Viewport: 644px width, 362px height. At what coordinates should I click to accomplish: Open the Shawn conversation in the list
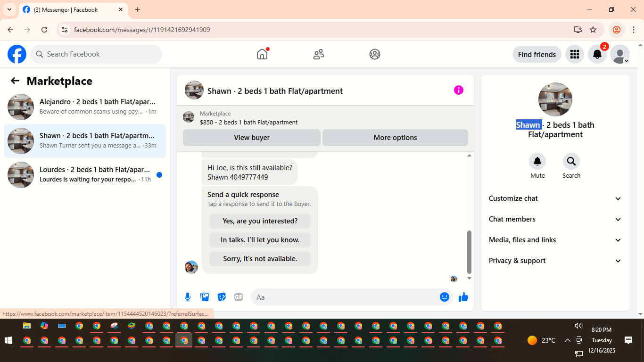(x=85, y=141)
